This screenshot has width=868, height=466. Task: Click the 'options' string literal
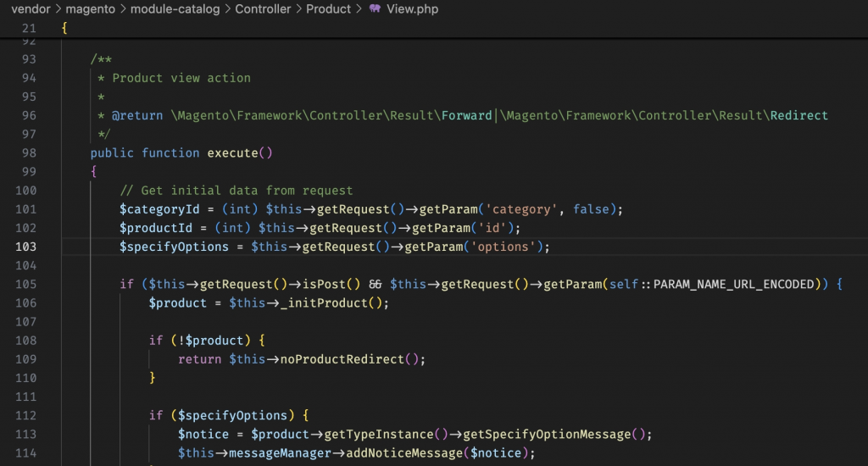504,247
